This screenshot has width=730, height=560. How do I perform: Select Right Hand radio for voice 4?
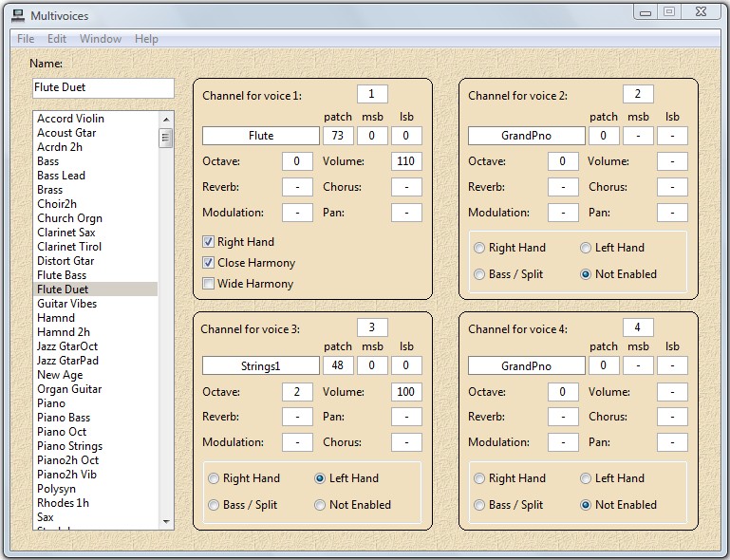479,478
